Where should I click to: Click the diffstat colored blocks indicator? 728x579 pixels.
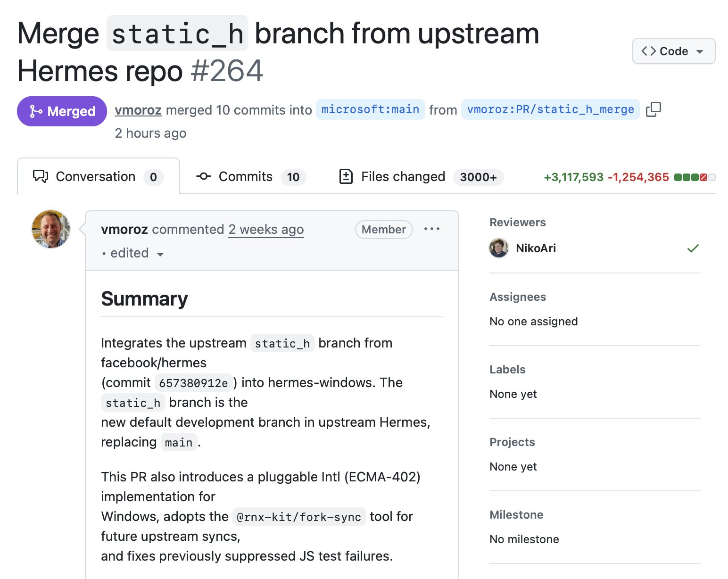(x=695, y=177)
